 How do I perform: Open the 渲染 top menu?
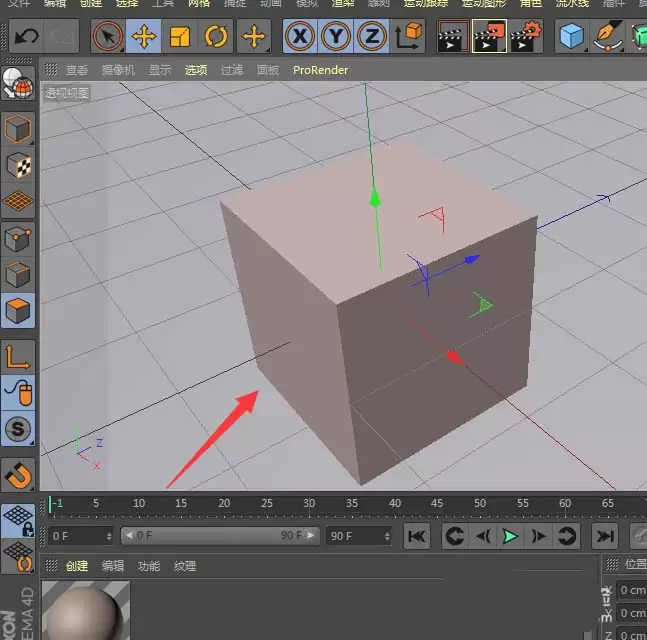coord(343,3)
